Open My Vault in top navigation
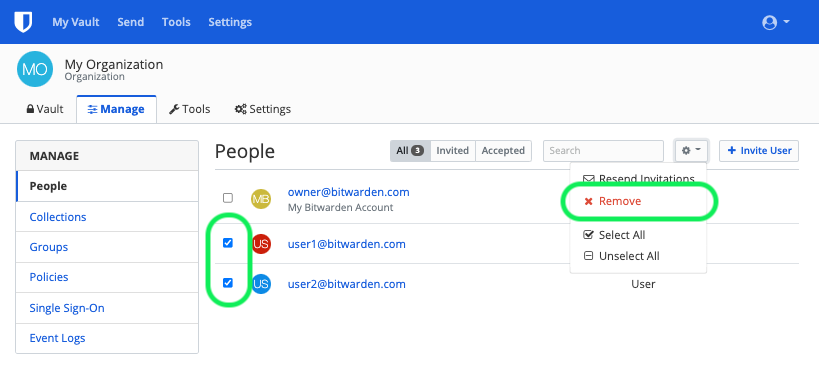Image resolution: width=819 pixels, height=378 pixels. tap(76, 22)
